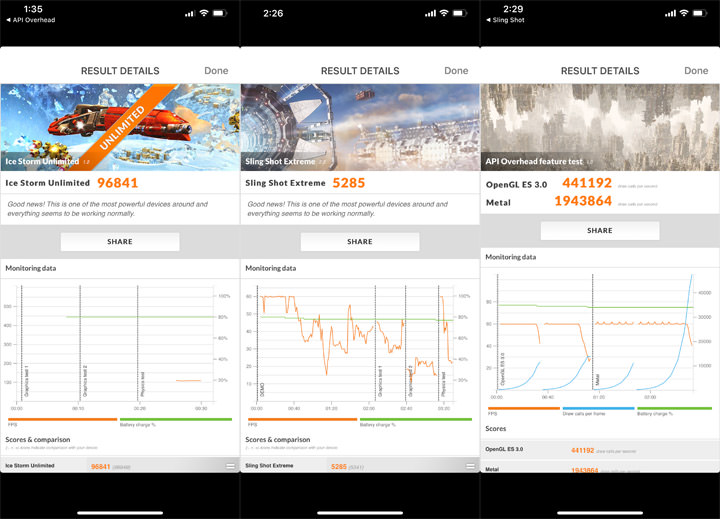This screenshot has width=720, height=519.
Task: Share the API Overhead feature test result
Action: 600,230
